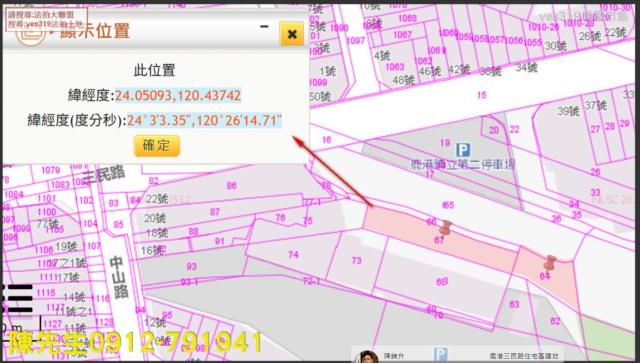Image resolution: width=640 pixels, height=363 pixels.
Task: Select parcel number 91 on map
Action: [220, 241]
